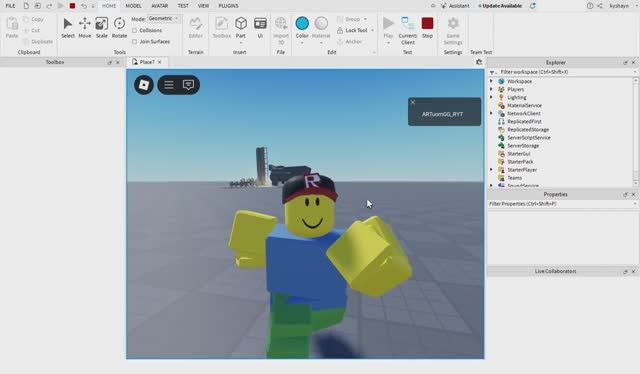
Task: Click the Update Available notice
Action: point(500,6)
